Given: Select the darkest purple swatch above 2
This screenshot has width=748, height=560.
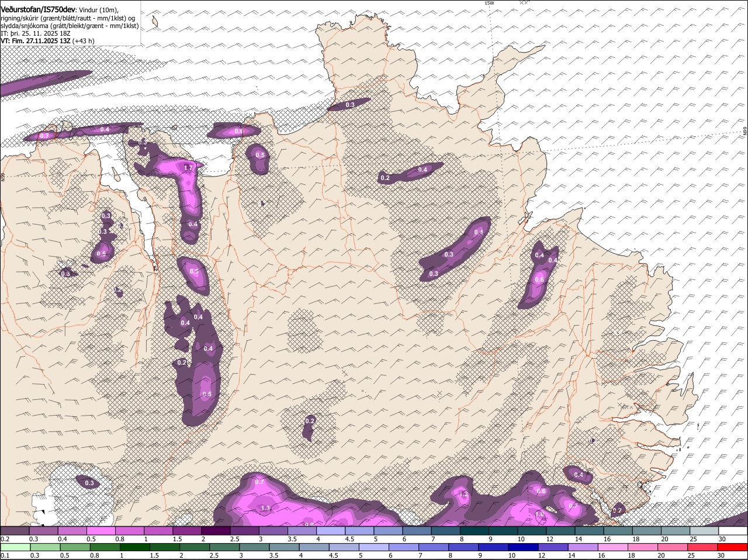Looking at the screenshot, I should click(x=216, y=531).
